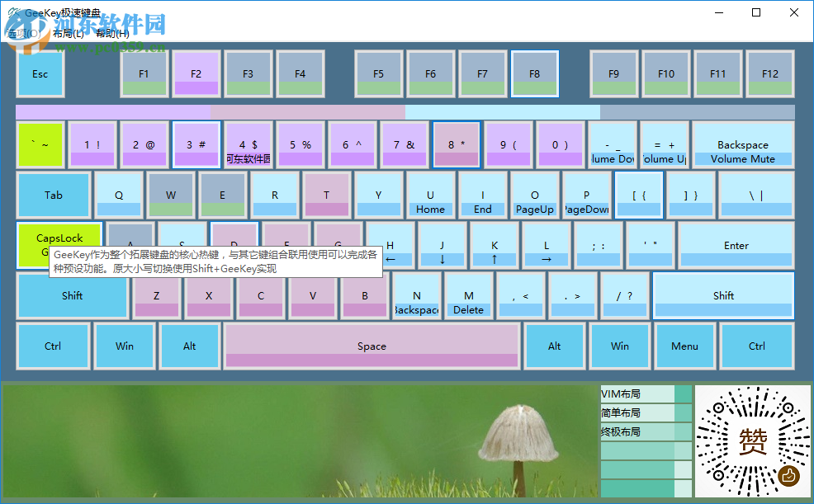Click the comma less-than key
This screenshot has width=814, height=504.
tap(520, 295)
